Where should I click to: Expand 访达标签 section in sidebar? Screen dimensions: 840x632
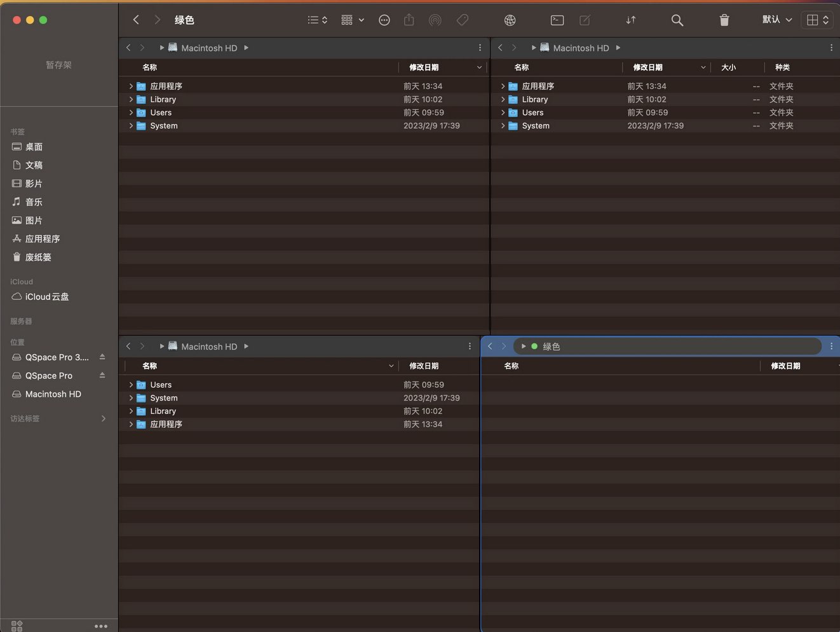(103, 418)
